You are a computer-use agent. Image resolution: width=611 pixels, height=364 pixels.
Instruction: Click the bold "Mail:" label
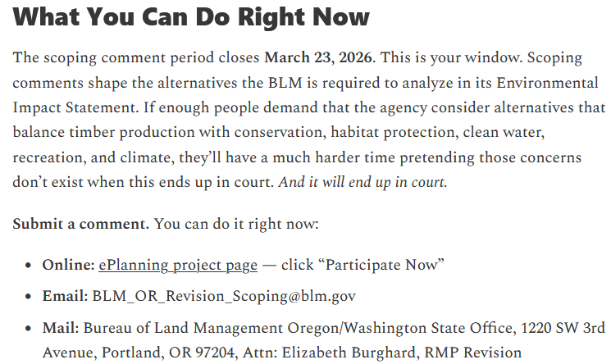(61, 327)
